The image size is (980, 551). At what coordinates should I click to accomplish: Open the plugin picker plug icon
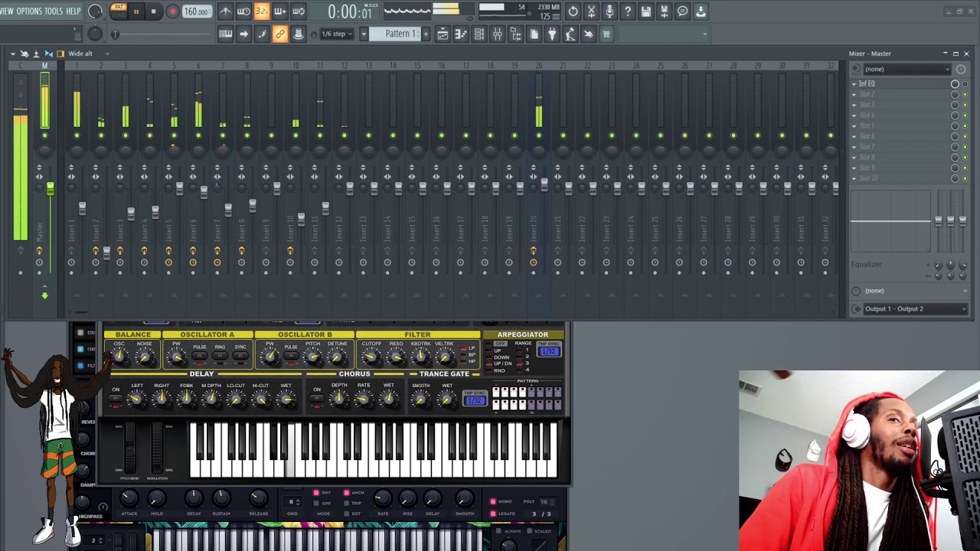click(x=552, y=34)
